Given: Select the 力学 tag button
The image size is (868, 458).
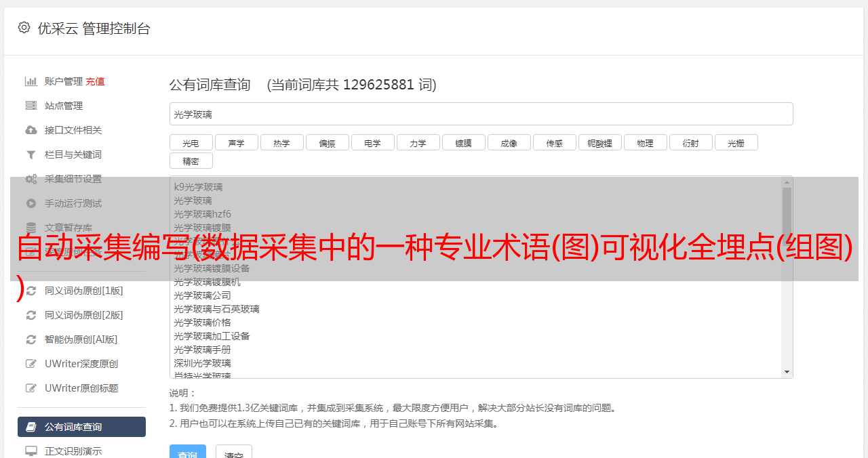Looking at the screenshot, I should [x=418, y=142].
